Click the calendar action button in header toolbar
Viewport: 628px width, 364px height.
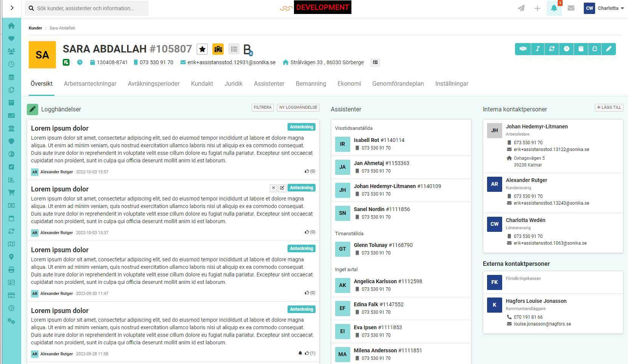(581, 49)
